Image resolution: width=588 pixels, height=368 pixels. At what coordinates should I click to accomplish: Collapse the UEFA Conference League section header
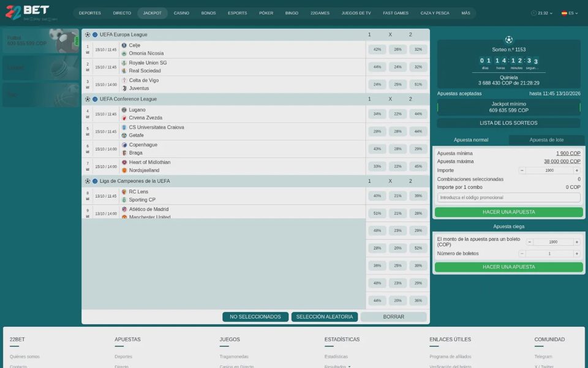point(255,99)
